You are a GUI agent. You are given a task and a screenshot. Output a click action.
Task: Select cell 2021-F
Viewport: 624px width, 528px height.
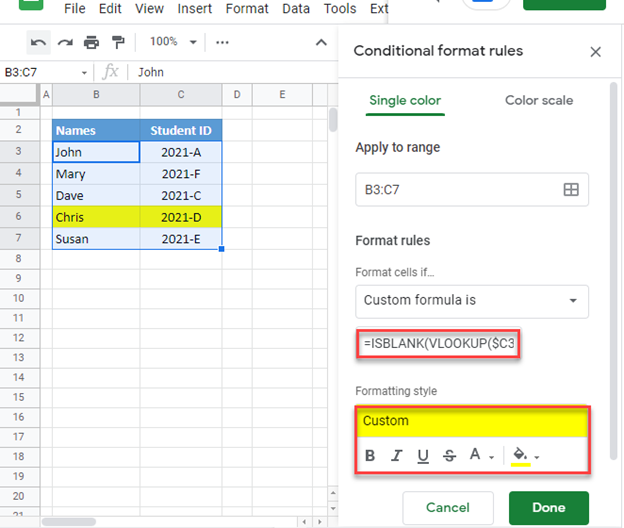(181, 174)
